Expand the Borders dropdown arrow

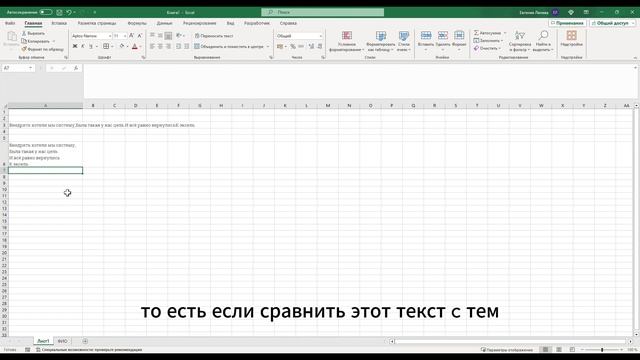click(x=112, y=47)
